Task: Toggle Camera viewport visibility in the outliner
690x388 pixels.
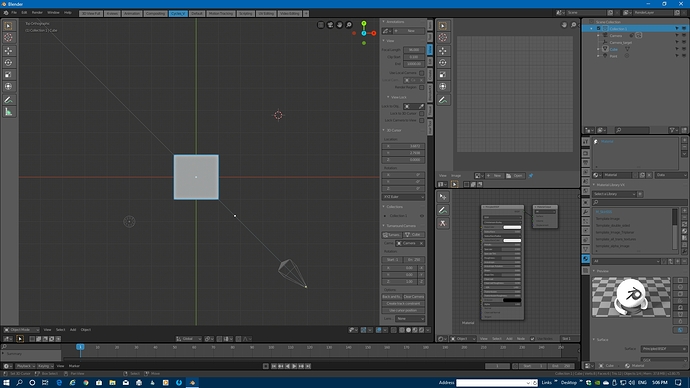Action: (x=684, y=36)
